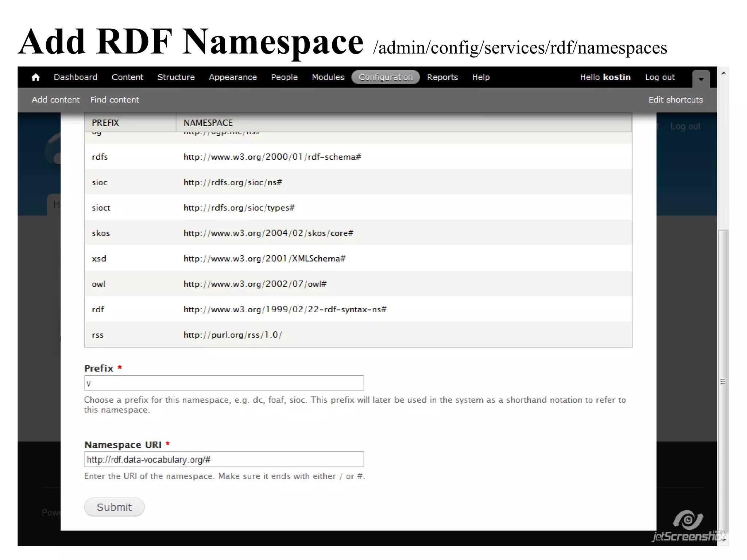Click the rdf-schema# namespace URL
747x560 pixels.
pyautogui.click(x=272, y=157)
